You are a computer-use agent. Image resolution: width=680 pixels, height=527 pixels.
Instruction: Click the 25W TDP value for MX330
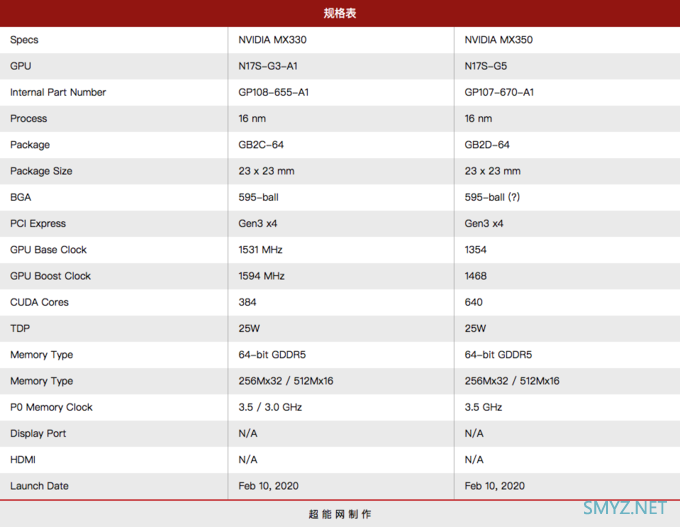(249, 328)
